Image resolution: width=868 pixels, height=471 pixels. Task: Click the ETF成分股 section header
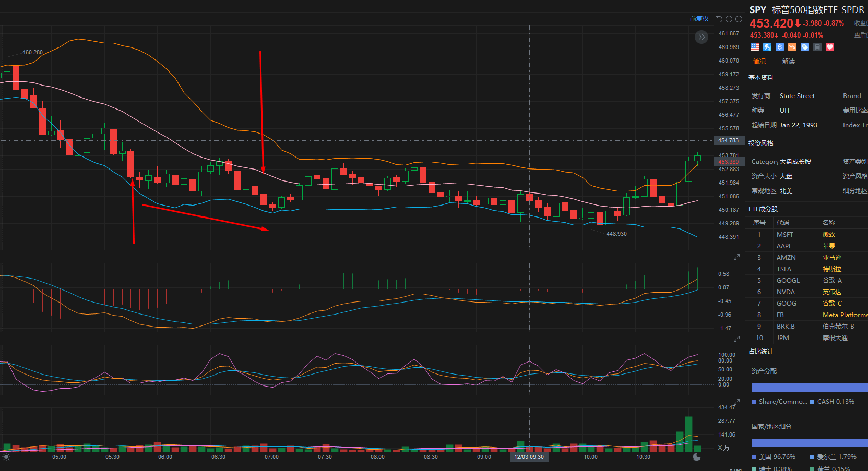(763, 209)
